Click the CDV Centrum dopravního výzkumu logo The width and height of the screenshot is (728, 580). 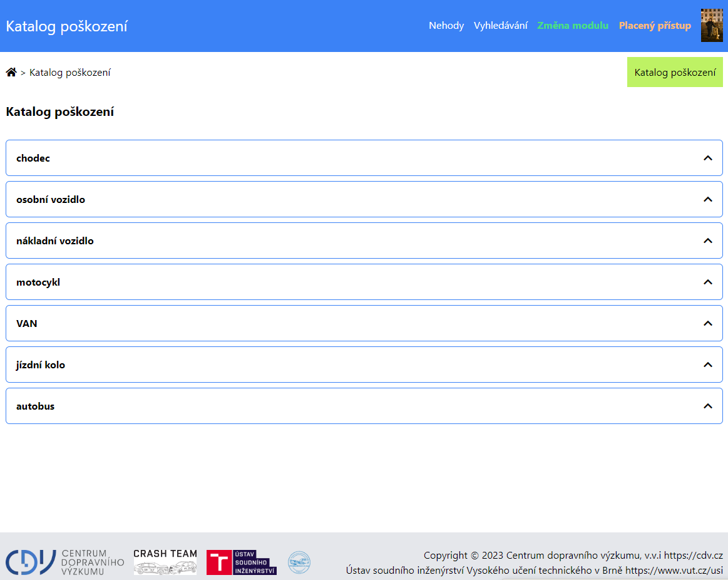(x=65, y=562)
